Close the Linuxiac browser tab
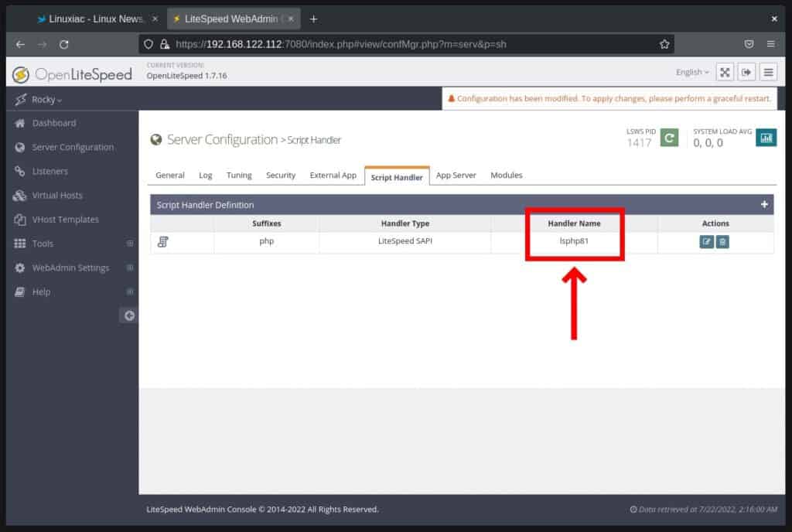 [155, 19]
